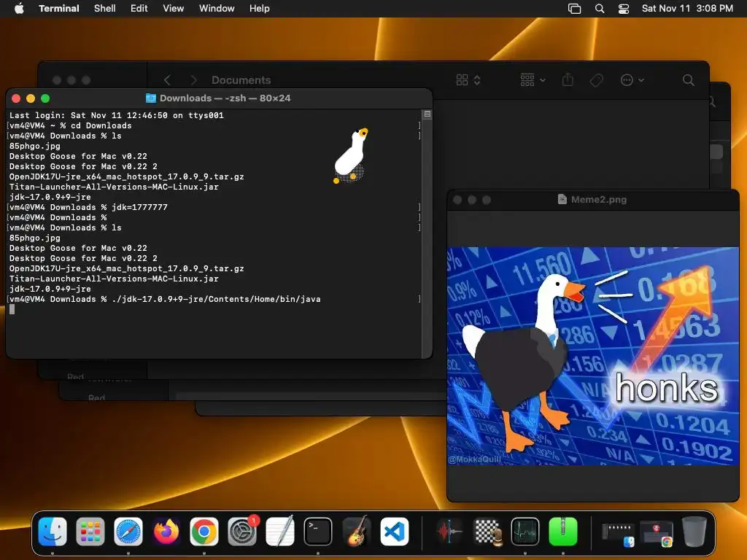Click the Documents title in the Finder window
The height and width of the screenshot is (560, 747).
point(241,80)
